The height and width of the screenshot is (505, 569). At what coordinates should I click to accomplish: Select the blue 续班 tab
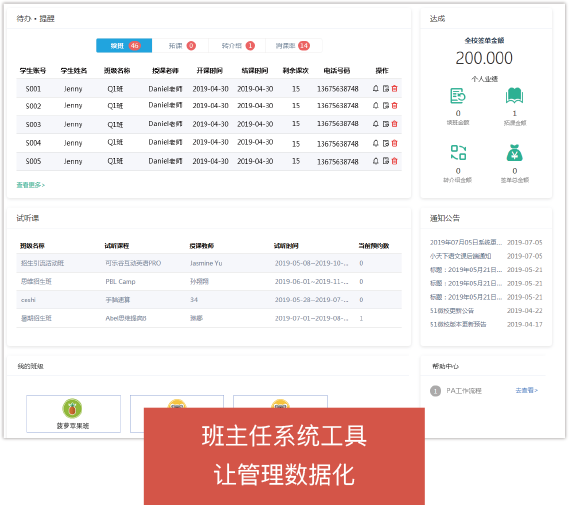click(x=124, y=46)
